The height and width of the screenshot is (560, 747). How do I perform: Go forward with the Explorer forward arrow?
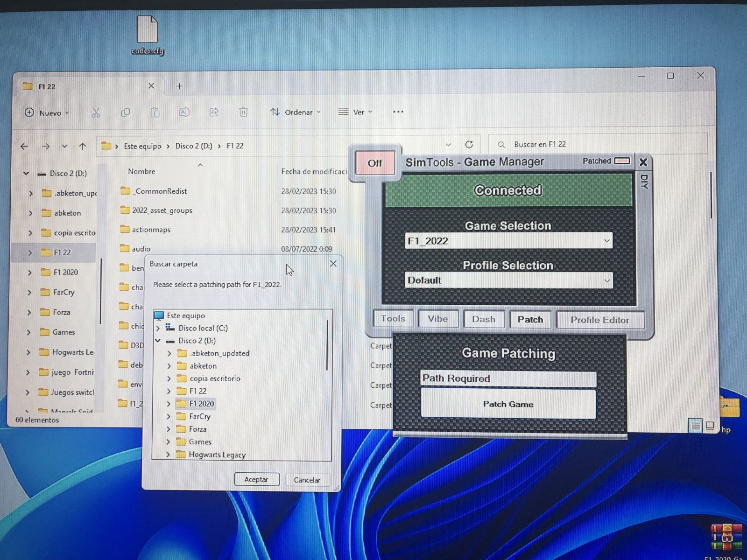tap(46, 147)
